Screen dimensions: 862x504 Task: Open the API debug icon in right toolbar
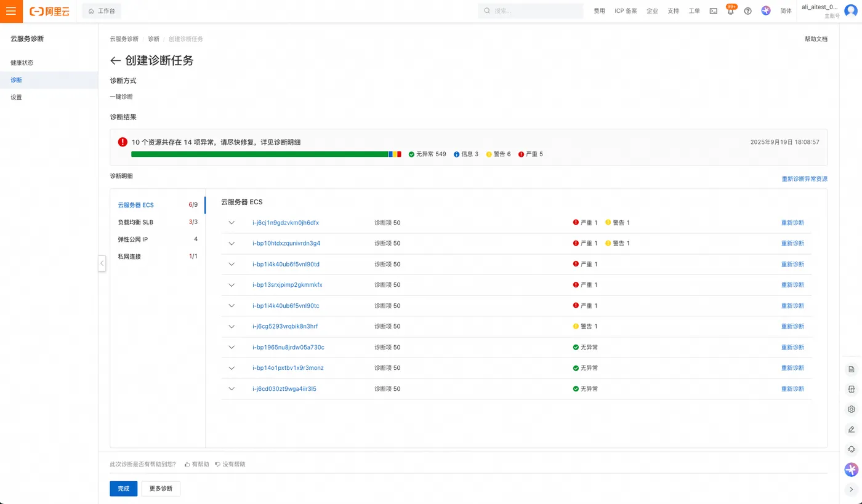852,389
